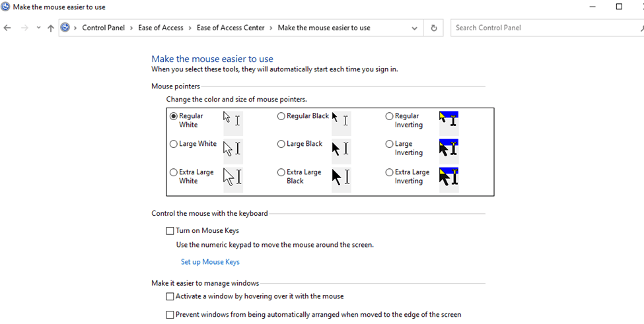Viewport: 644px width, 324px height.
Task: Expand the address bar history dropdown
Action: click(414, 28)
